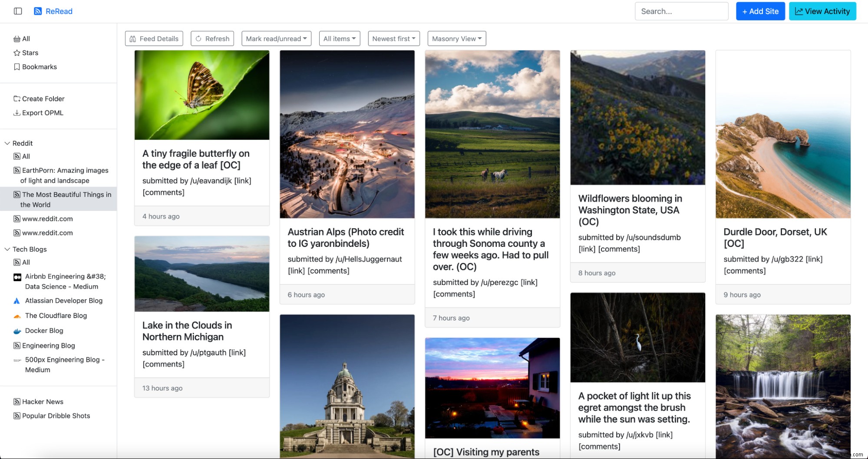This screenshot has width=868, height=459.
Task: Open the Lake in the Clouds post title
Action: pos(187,331)
